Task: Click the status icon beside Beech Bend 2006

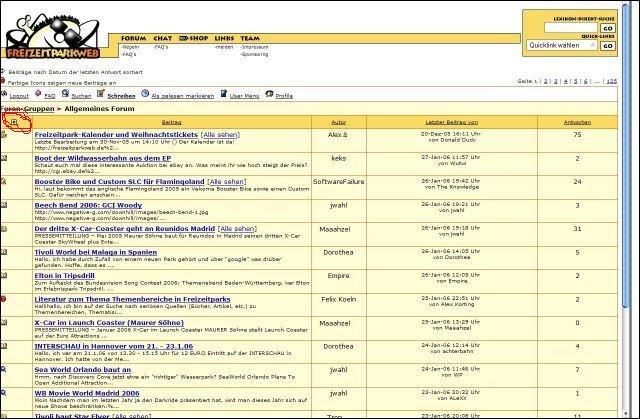Action: (4, 204)
